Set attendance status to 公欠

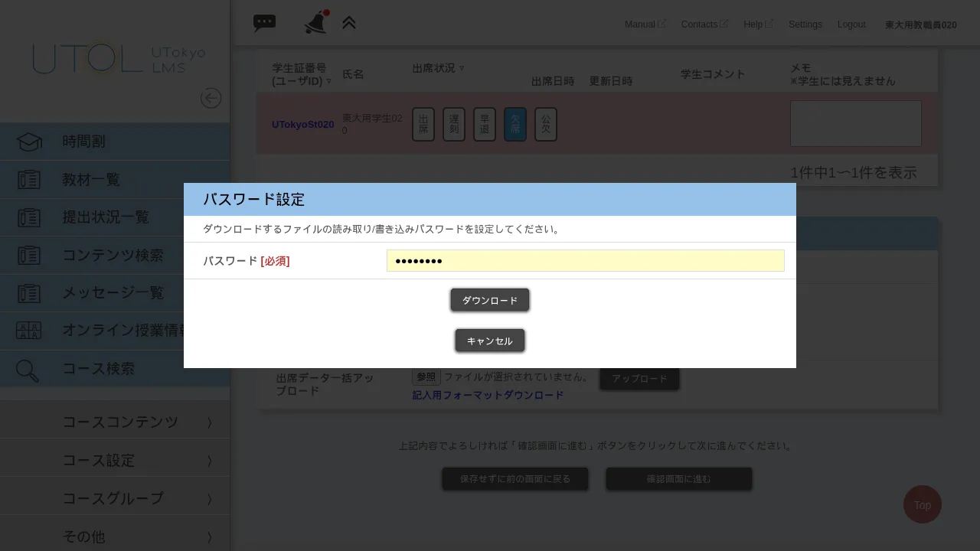545,124
